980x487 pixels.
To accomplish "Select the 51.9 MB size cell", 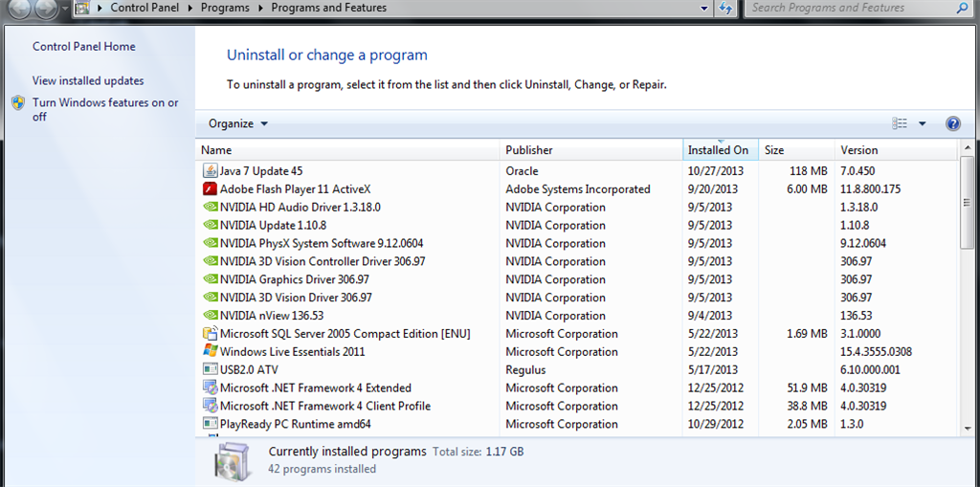I will [808, 387].
